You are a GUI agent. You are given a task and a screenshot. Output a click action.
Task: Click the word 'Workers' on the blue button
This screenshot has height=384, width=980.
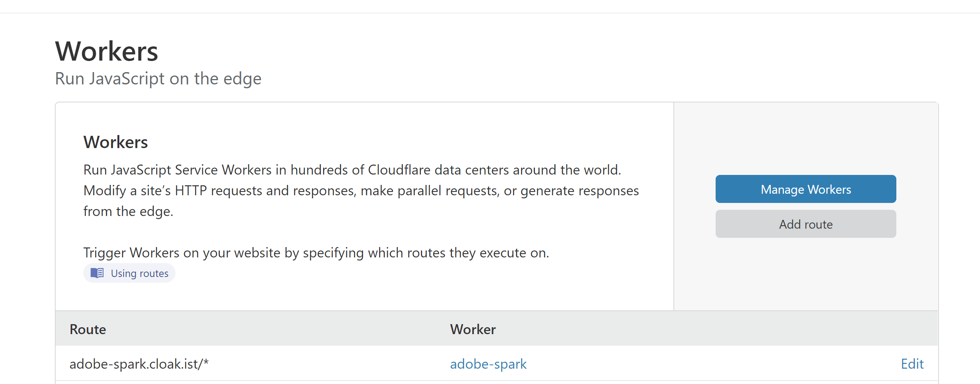[x=829, y=190]
